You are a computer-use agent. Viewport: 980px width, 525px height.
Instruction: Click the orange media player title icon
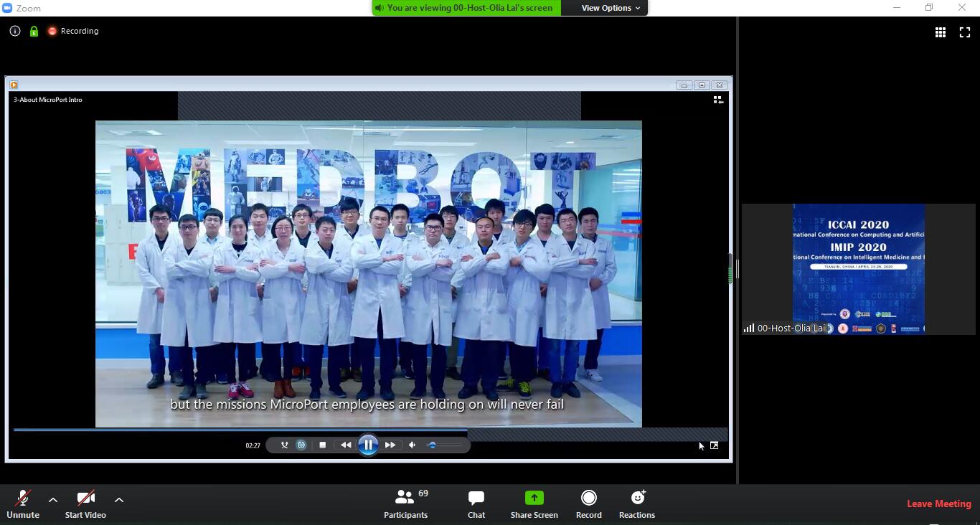coord(14,85)
